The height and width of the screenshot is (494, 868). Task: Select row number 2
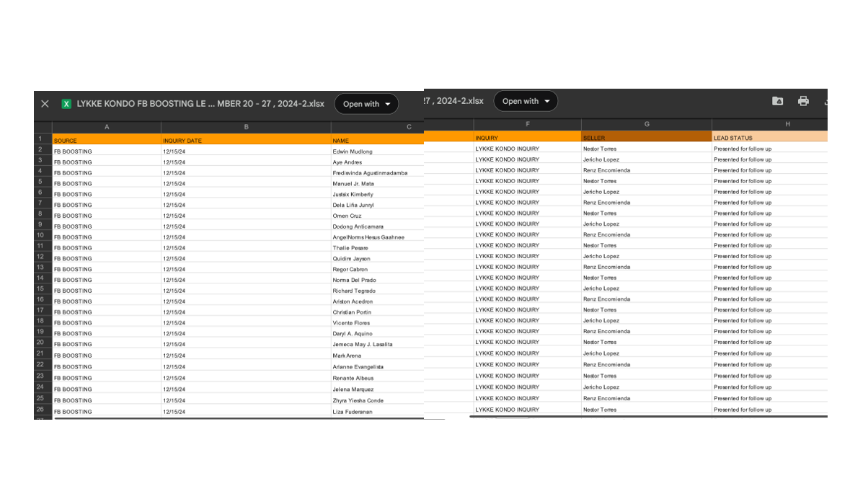click(x=43, y=149)
